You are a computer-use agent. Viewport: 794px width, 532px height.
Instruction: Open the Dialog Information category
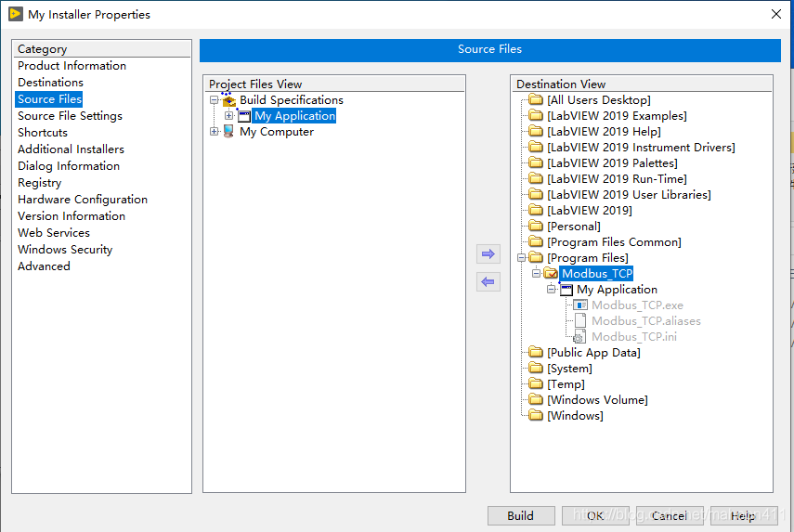[69, 166]
